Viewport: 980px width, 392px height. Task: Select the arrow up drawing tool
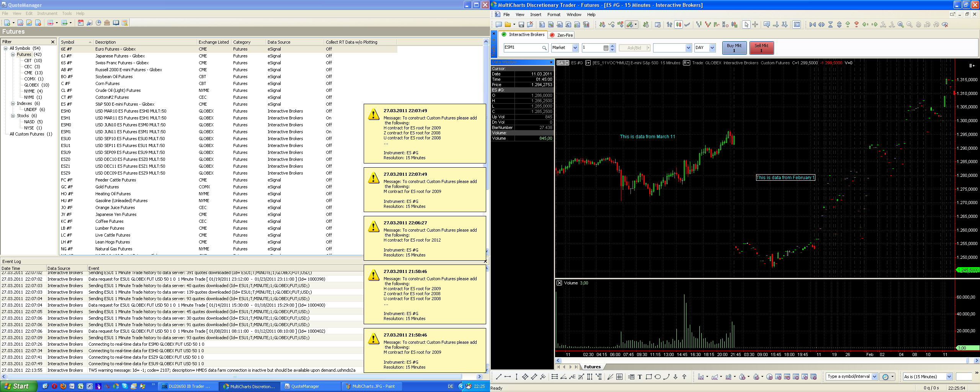684,377
